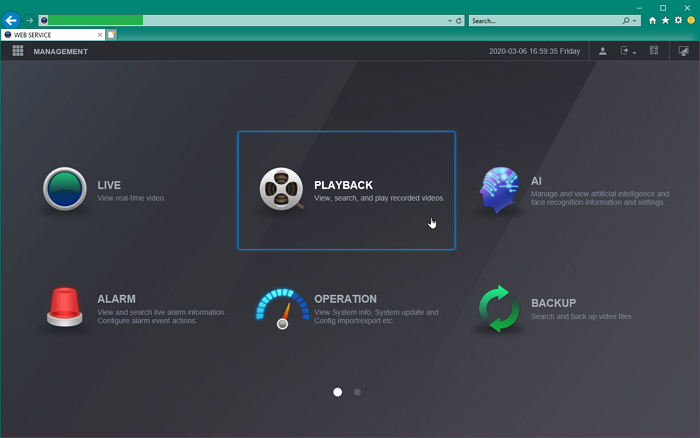
Task: Expand the browser address bar dropdown
Action: 449,20
